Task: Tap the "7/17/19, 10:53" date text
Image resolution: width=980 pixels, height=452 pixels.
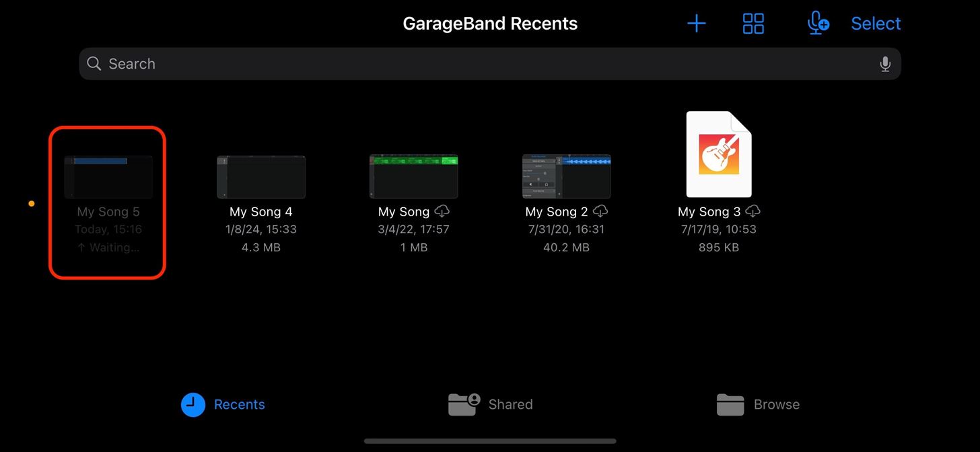Action: coord(719,229)
